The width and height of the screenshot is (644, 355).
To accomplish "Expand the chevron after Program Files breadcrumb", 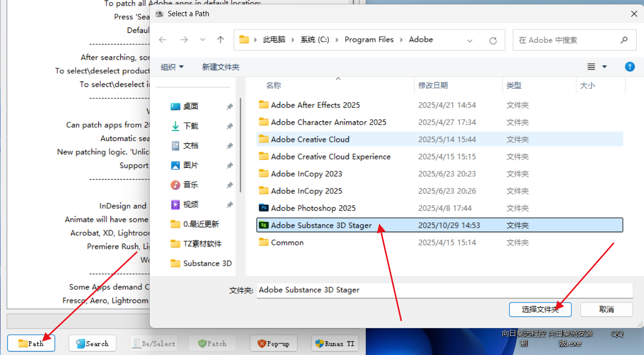I will tap(402, 40).
